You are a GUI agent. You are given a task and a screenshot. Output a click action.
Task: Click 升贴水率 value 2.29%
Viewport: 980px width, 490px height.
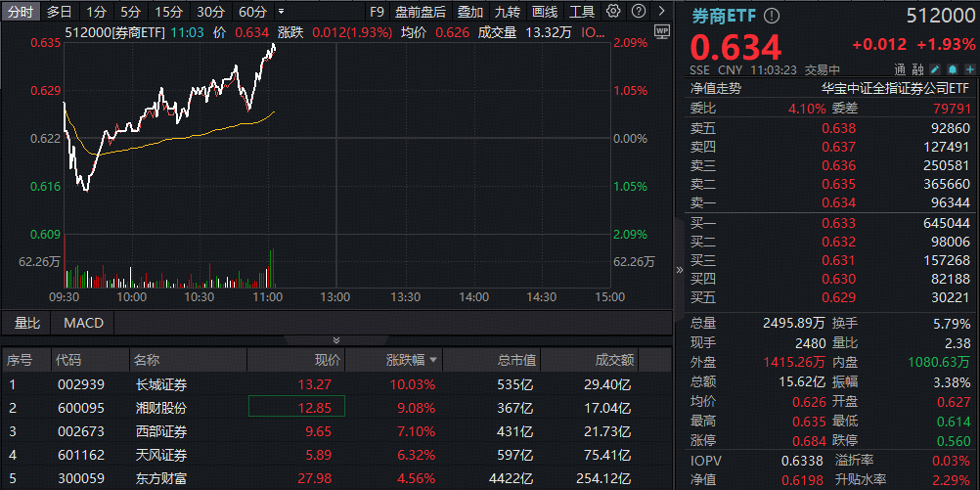point(953,480)
